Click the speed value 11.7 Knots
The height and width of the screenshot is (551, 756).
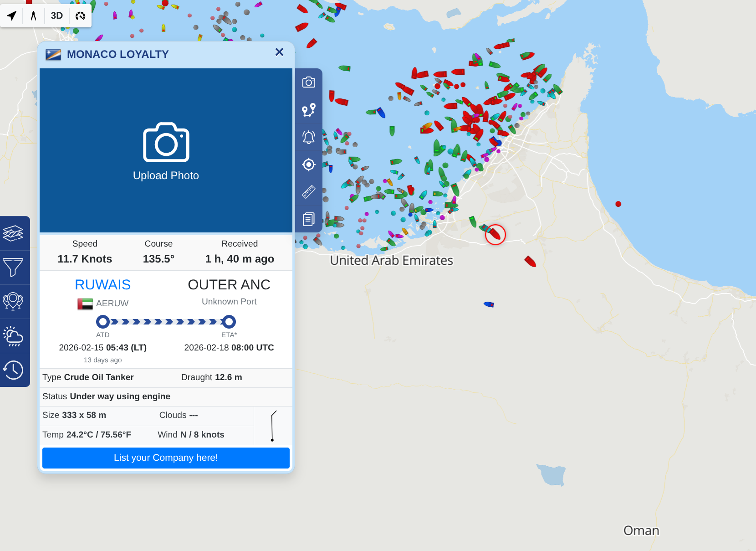(x=85, y=259)
